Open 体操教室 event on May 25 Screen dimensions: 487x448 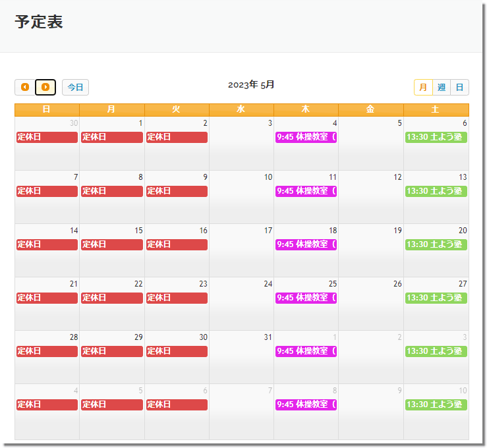(x=306, y=298)
